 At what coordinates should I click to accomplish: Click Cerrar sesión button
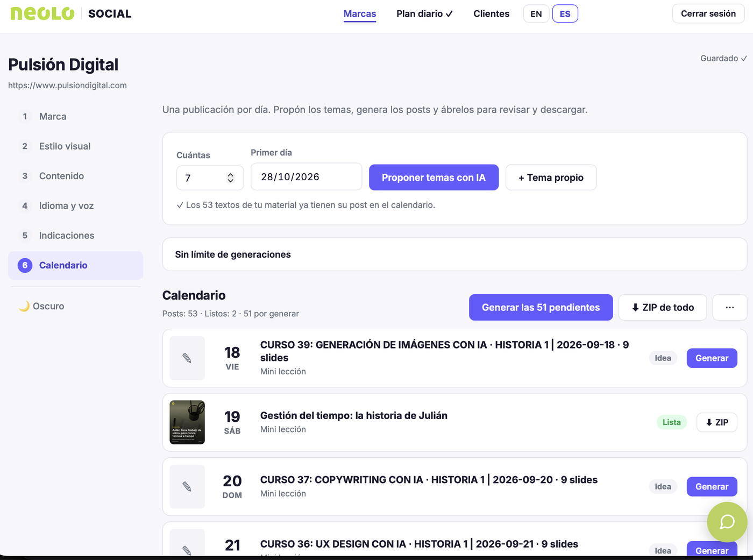708,13
